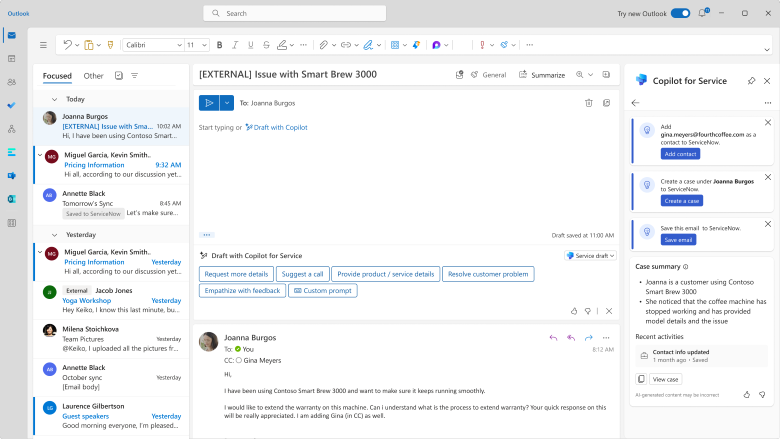Click the forward arrow on Joanna's email

[588, 338]
